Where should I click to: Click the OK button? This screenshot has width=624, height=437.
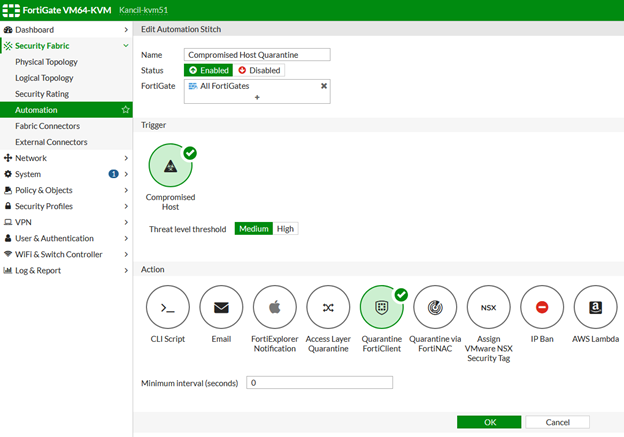(488, 422)
